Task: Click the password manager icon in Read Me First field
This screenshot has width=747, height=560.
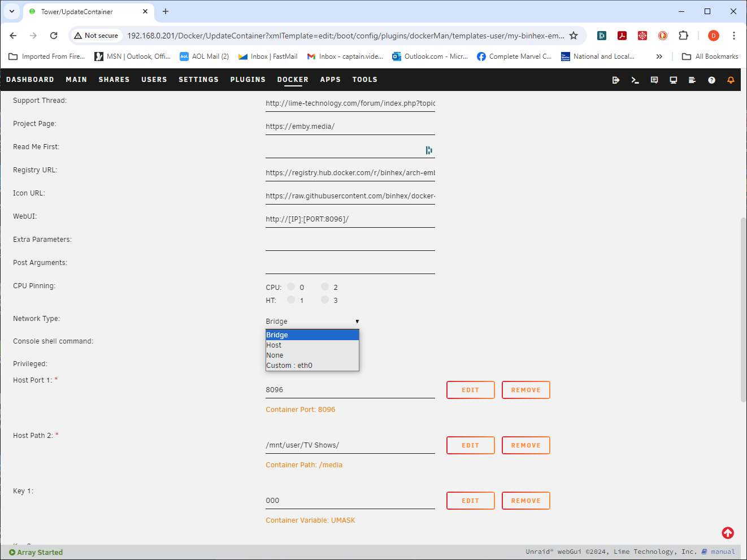Action: pos(429,150)
